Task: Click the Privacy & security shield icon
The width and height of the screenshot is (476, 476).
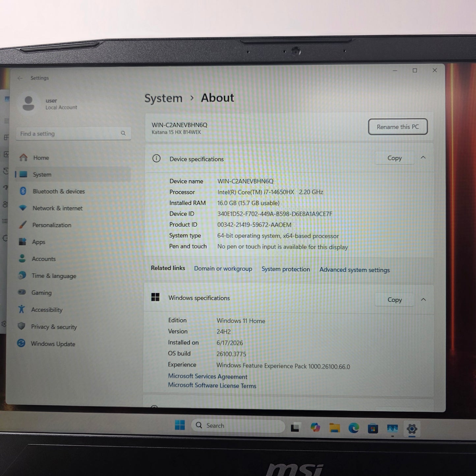Action: click(x=21, y=326)
